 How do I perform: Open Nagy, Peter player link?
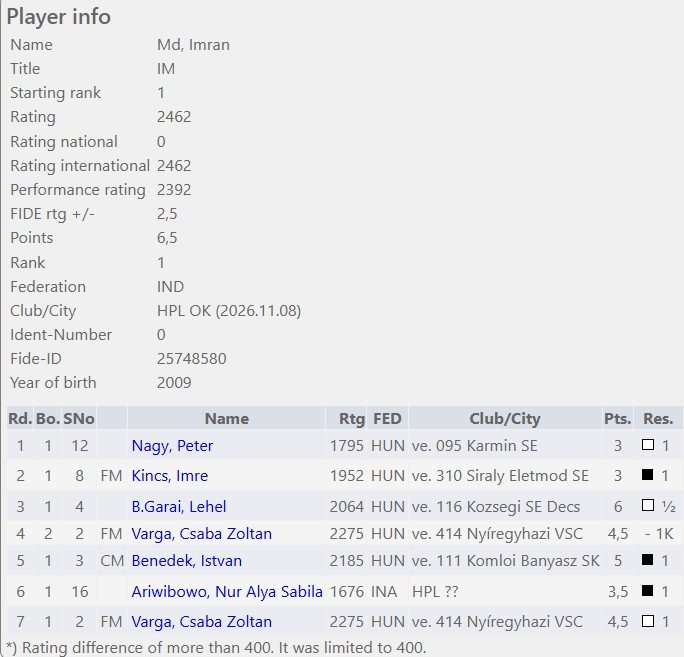[172, 445]
